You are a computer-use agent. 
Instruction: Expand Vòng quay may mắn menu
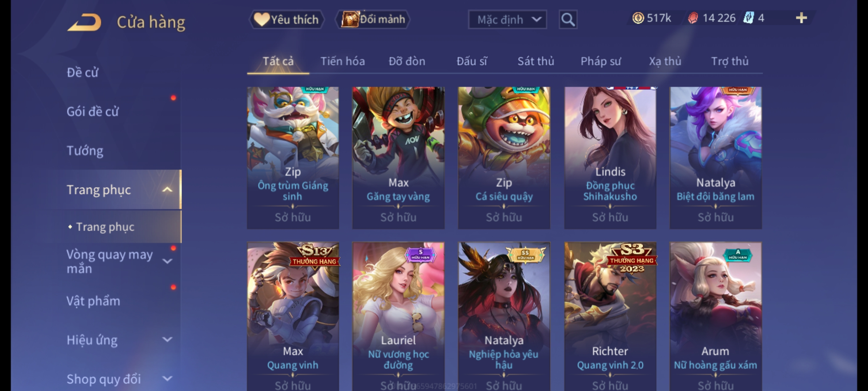tap(167, 261)
